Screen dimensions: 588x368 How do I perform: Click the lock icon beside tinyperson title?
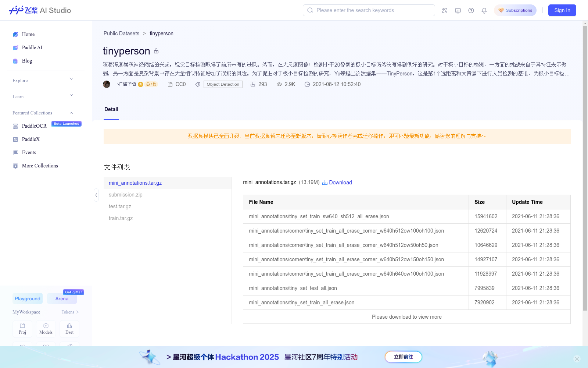[x=156, y=51]
